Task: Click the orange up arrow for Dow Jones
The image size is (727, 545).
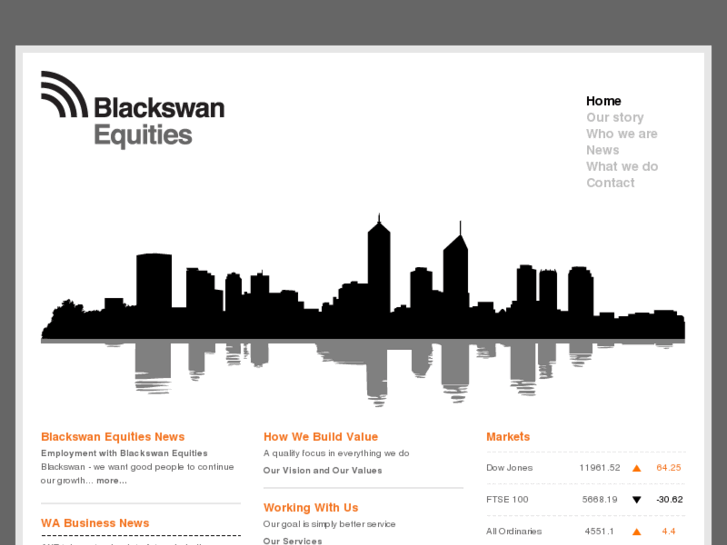Action: (637, 468)
